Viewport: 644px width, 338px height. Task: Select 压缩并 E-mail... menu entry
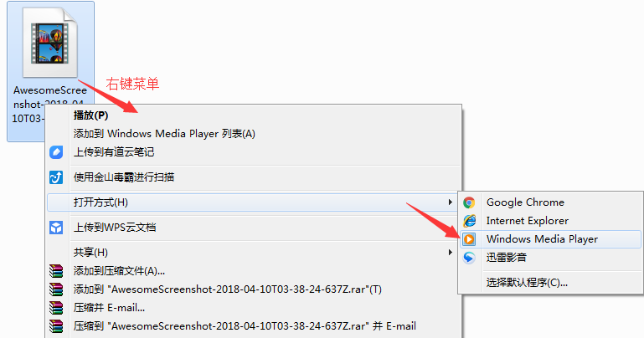pos(109,308)
